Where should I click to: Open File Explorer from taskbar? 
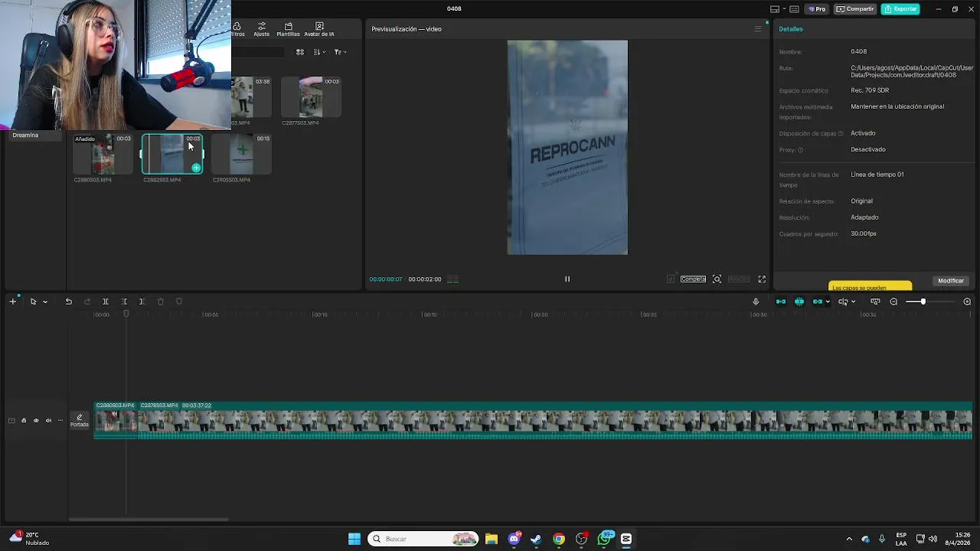492,539
